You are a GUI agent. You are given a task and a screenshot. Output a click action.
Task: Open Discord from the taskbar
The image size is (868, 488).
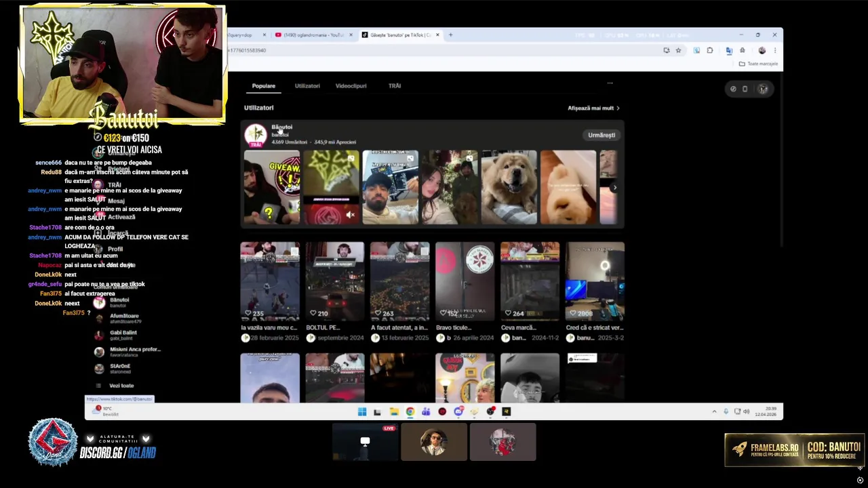458,411
